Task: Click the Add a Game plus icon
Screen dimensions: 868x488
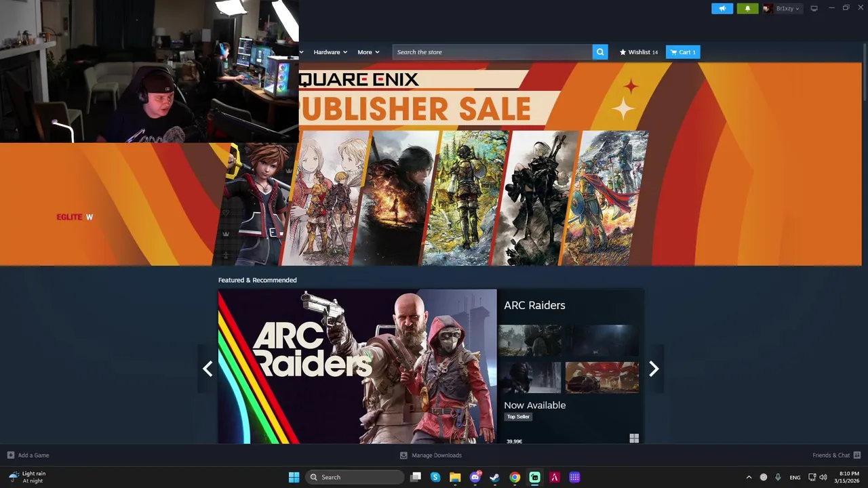Action: coord(10,455)
